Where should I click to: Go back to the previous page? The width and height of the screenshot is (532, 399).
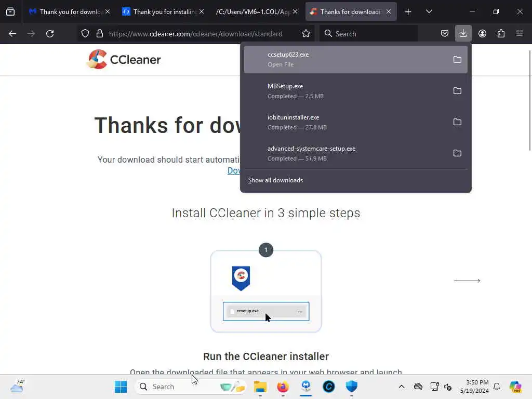pyautogui.click(x=12, y=34)
